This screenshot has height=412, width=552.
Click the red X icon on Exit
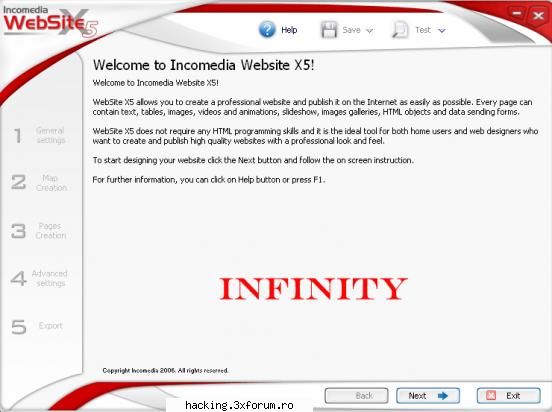pos(491,395)
